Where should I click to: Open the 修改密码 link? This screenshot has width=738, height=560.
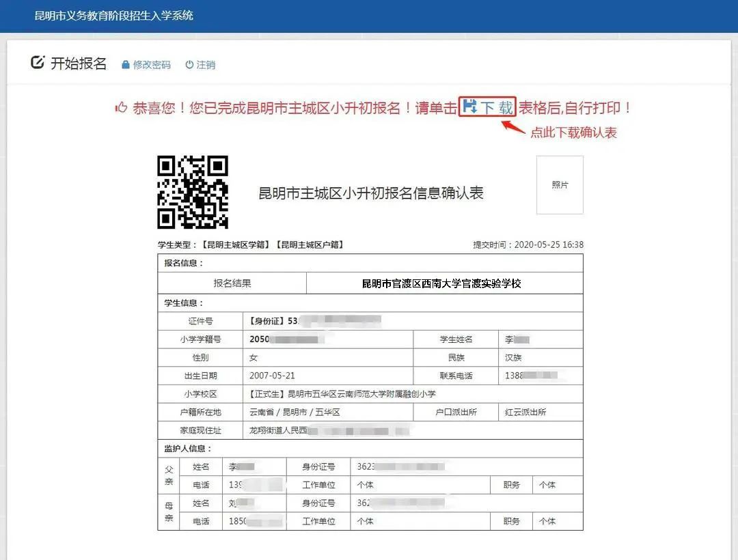pyautogui.click(x=152, y=65)
